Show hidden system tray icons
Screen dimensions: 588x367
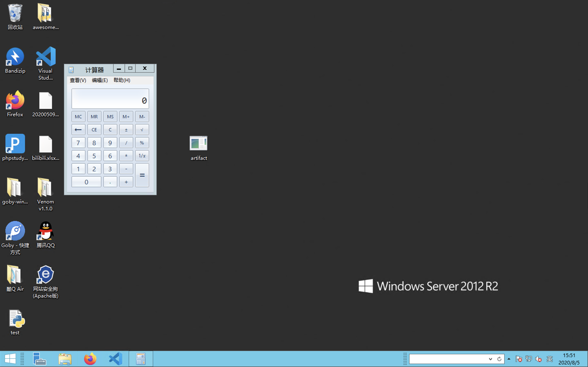509,359
